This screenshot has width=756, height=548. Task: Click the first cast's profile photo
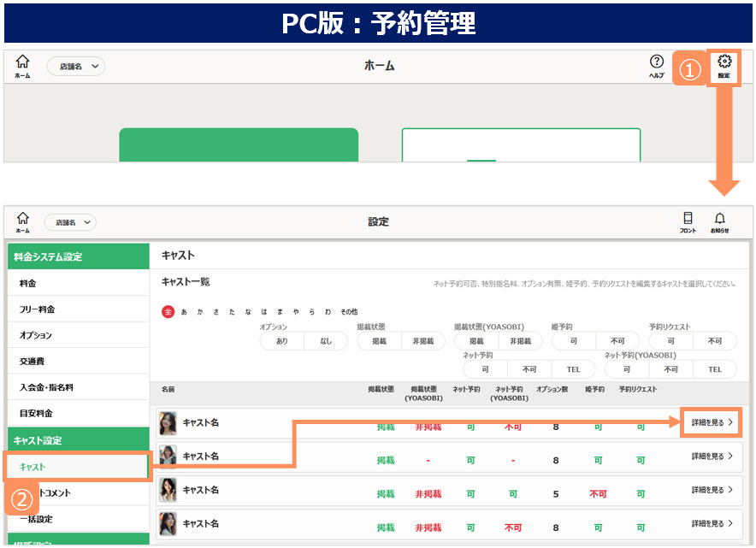tap(168, 423)
